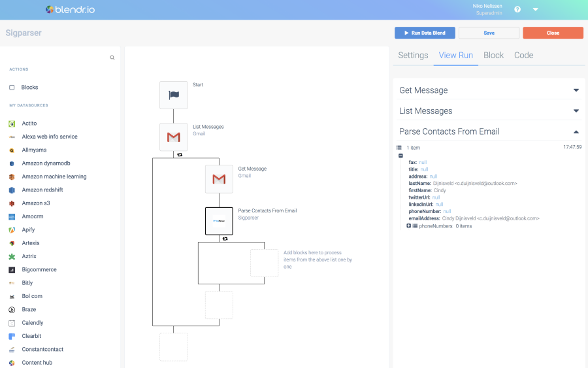
Task: Click the emailAddress value text
Action: click(x=491, y=218)
